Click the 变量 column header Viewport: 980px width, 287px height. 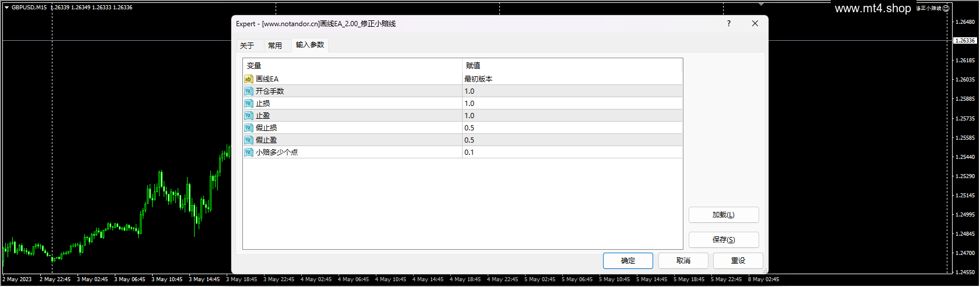click(352, 66)
